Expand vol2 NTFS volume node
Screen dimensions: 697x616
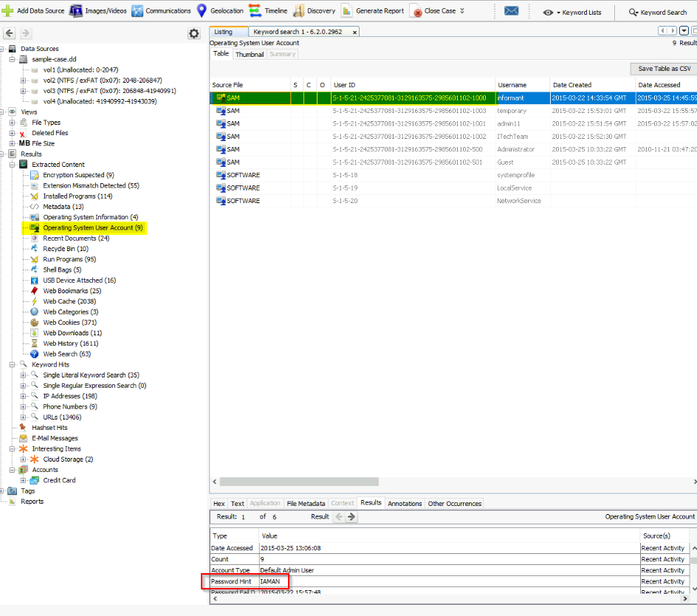[x=23, y=81]
